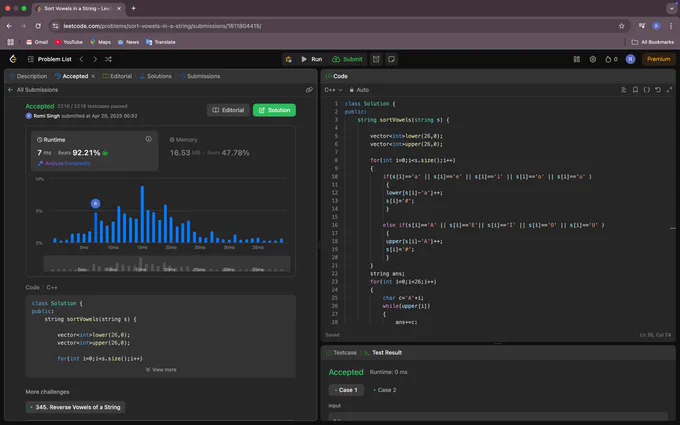Click the debugger icon next to Run
The width and height of the screenshot is (680, 425).
[x=288, y=59]
